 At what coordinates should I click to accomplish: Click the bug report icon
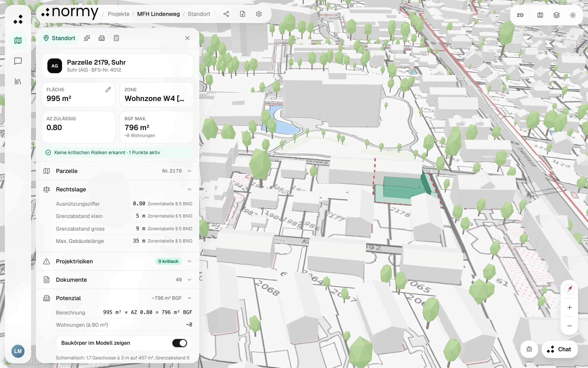pyautogui.click(x=529, y=349)
